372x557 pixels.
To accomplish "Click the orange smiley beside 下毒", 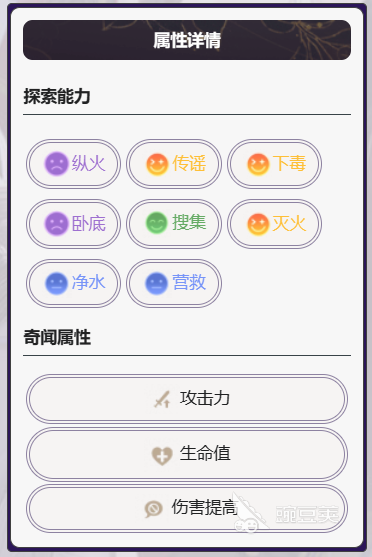I will (x=258, y=164).
